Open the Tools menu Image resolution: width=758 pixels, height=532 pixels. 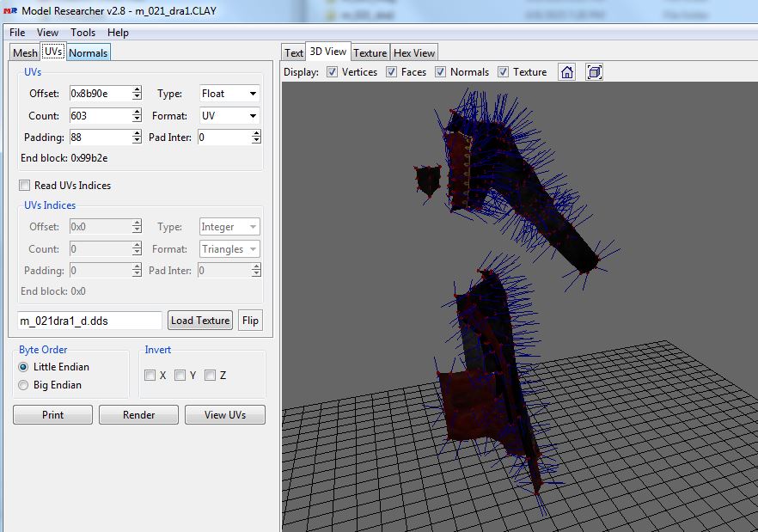83,33
